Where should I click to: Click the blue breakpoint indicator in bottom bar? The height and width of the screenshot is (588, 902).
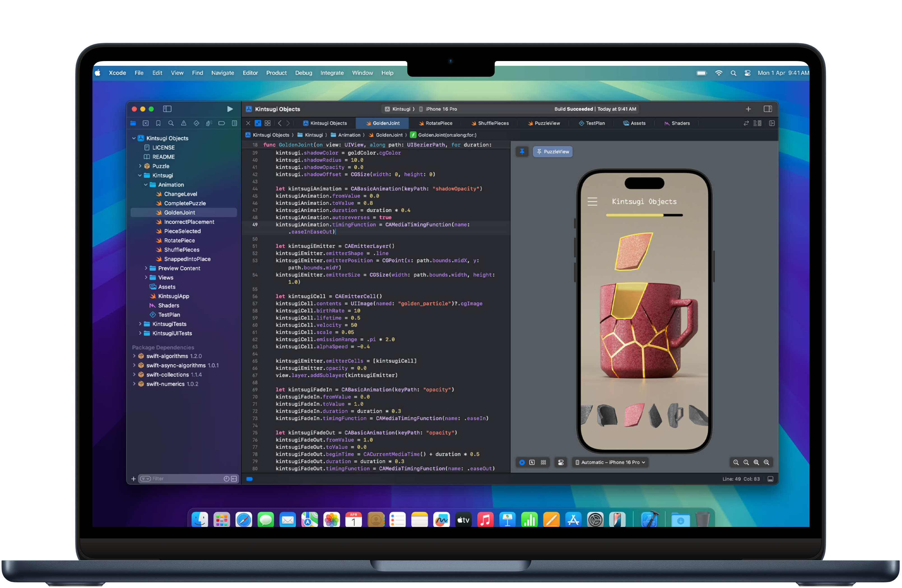coord(249,479)
